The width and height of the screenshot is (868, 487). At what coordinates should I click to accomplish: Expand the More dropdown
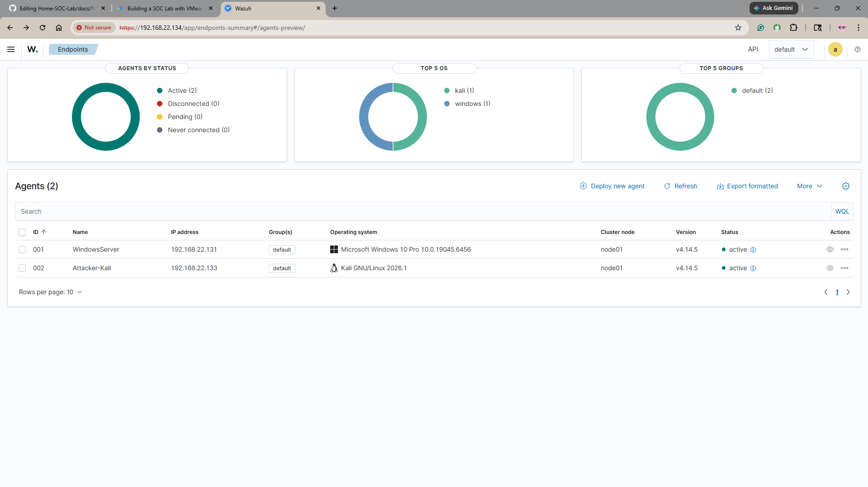coord(809,186)
